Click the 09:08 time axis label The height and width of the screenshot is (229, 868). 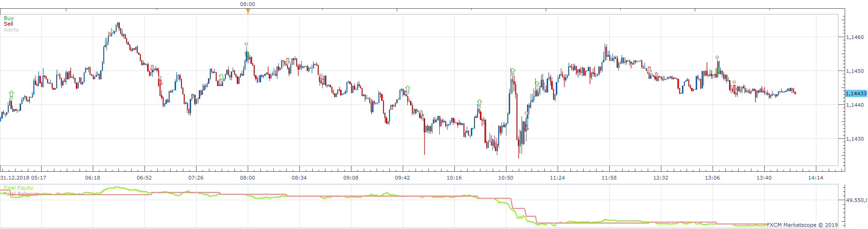[x=351, y=178]
